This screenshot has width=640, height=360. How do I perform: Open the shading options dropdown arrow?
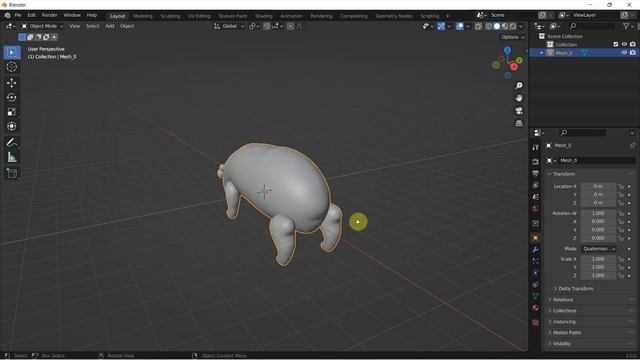click(x=521, y=27)
